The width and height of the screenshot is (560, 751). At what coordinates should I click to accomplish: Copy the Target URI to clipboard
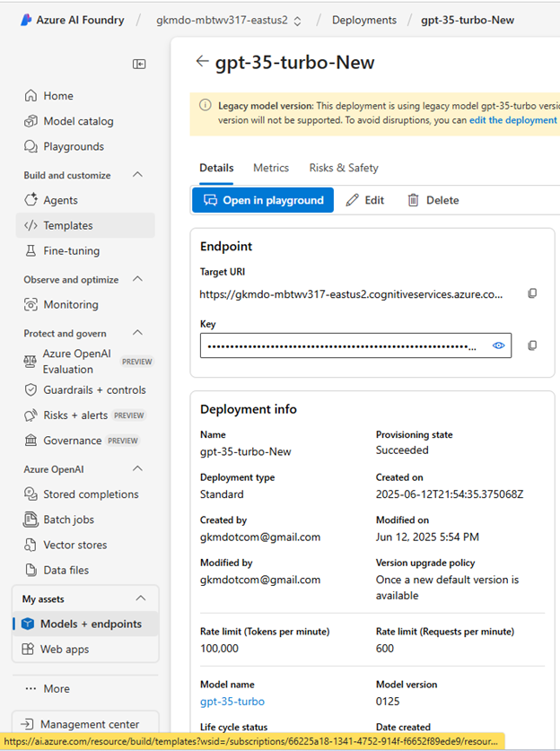coord(532,293)
